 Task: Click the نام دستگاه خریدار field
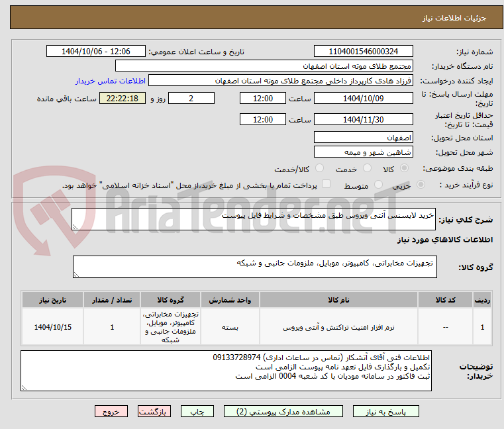(x=264, y=66)
